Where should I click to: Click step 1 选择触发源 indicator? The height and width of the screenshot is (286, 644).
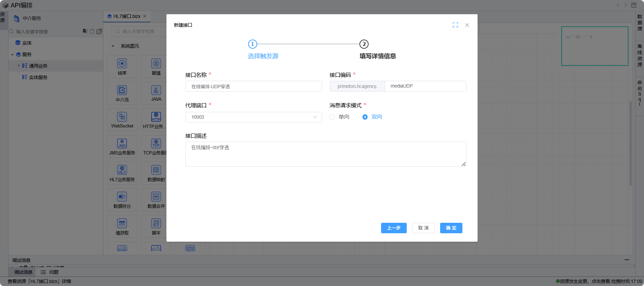click(x=252, y=44)
